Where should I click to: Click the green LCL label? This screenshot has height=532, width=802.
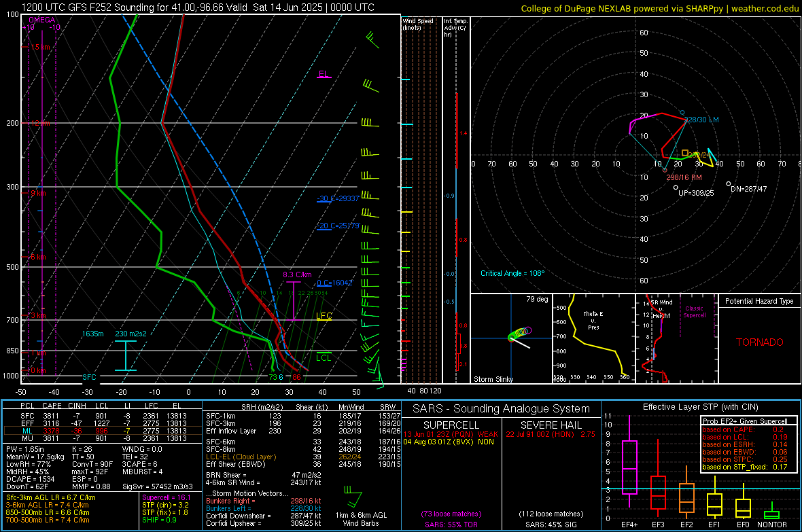click(324, 357)
